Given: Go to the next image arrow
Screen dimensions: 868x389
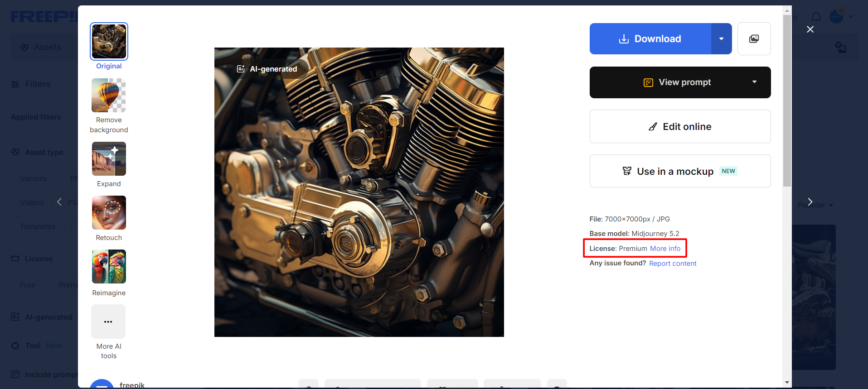Looking at the screenshot, I should (810, 202).
